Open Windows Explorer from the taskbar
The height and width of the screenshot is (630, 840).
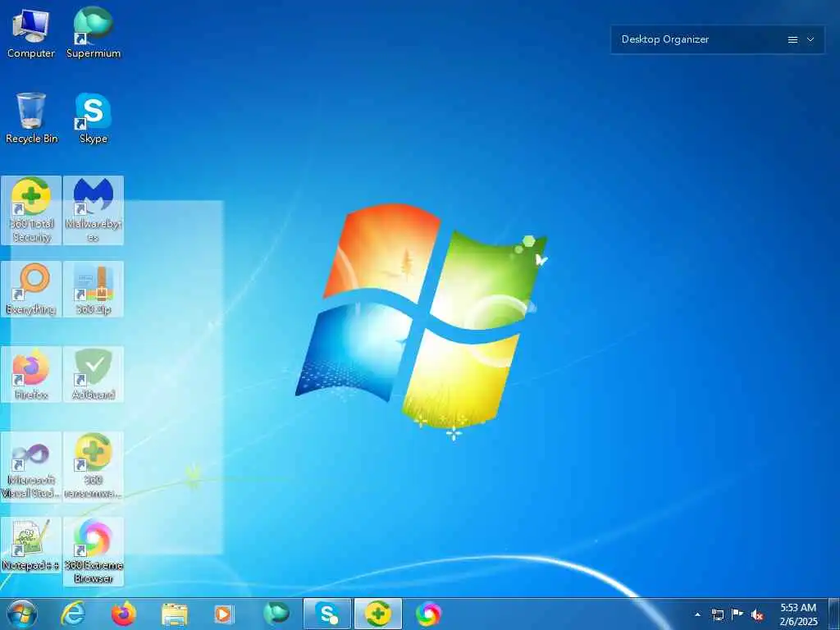coord(175,614)
